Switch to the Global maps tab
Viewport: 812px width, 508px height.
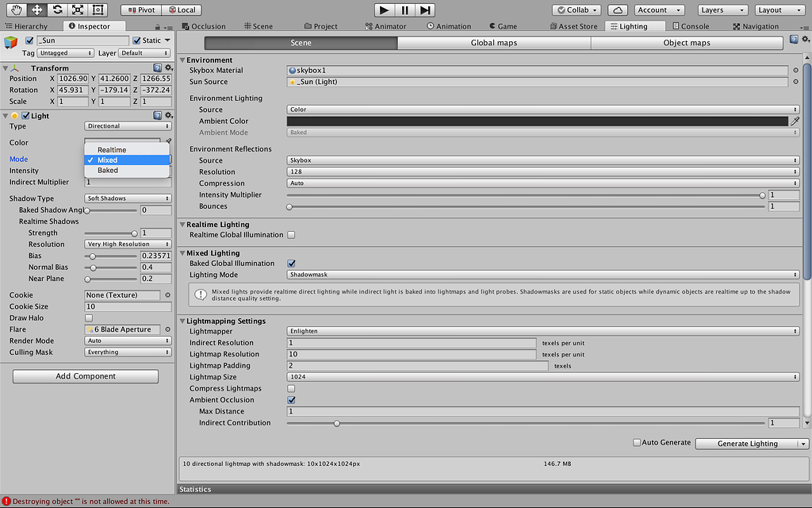pos(493,43)
